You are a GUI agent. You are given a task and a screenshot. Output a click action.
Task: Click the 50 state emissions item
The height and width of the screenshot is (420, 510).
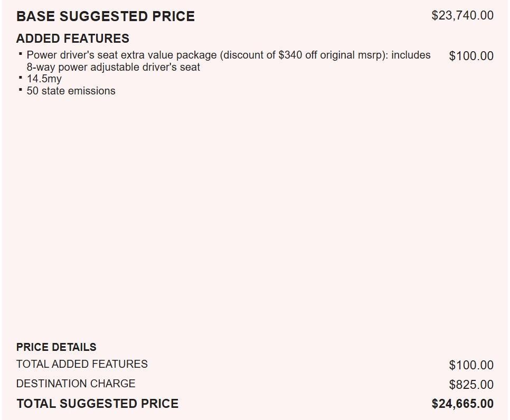71,91
